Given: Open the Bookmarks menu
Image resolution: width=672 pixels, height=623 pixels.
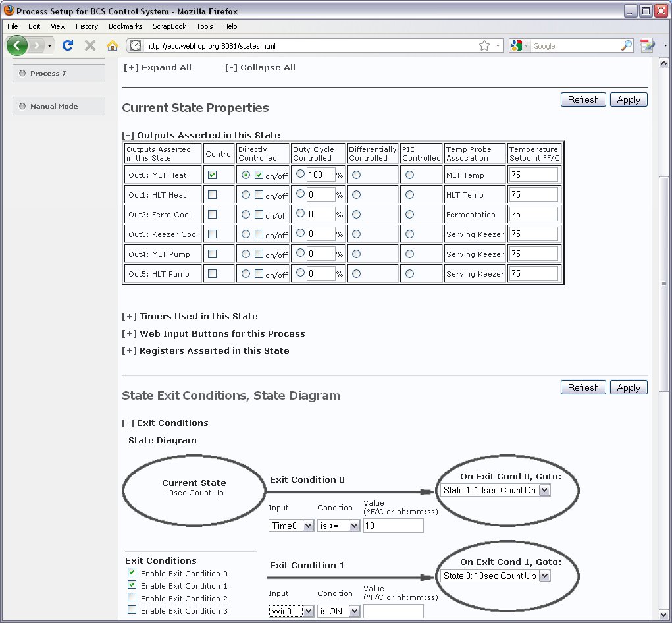Looking at the screenshot, I should (126, 26).
